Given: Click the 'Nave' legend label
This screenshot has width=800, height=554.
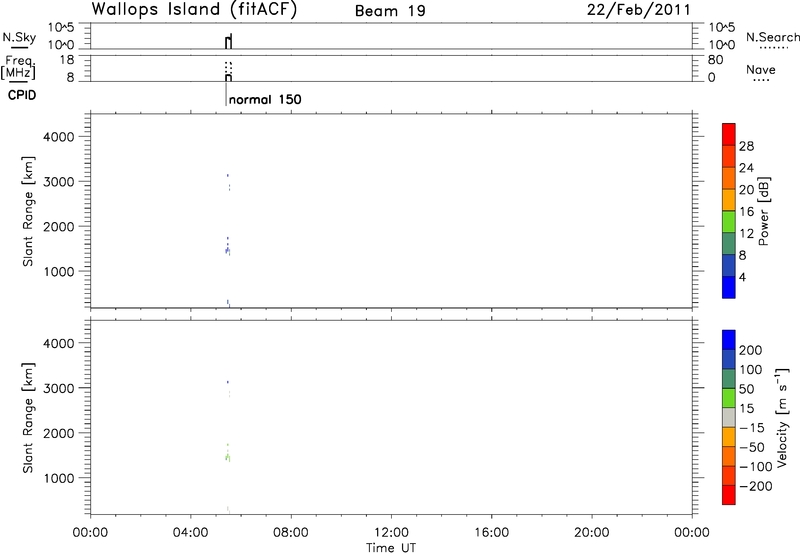Looking at the screenshot, I should [761, 70].
